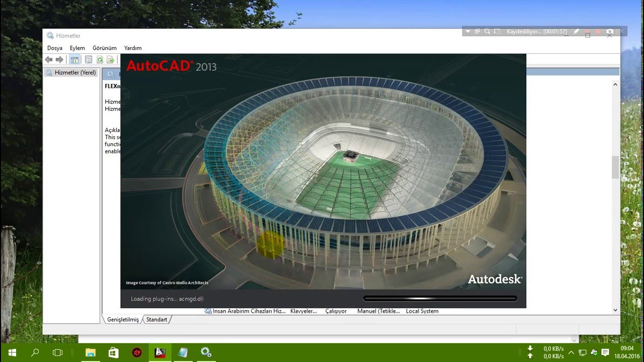Switch to the Standart tab
Screen dimensions: 644x362
point(156,320)
